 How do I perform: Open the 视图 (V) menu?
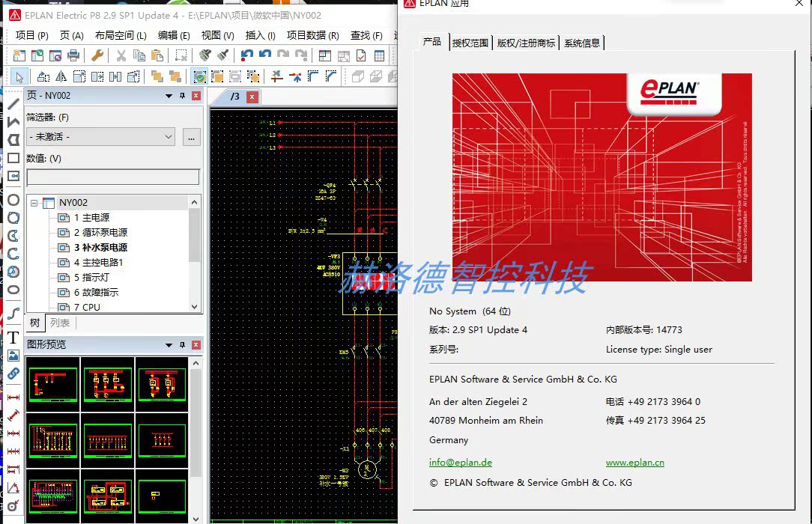click(218, 35)
